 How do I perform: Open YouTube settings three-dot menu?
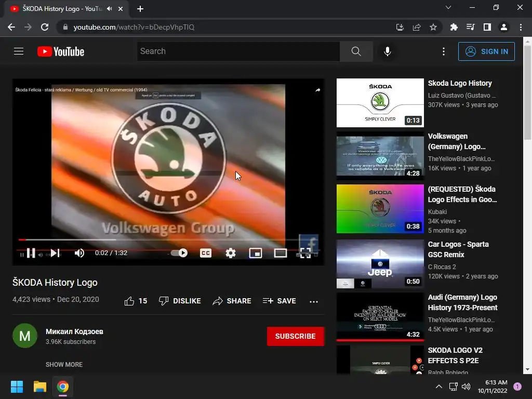[444, 51]
